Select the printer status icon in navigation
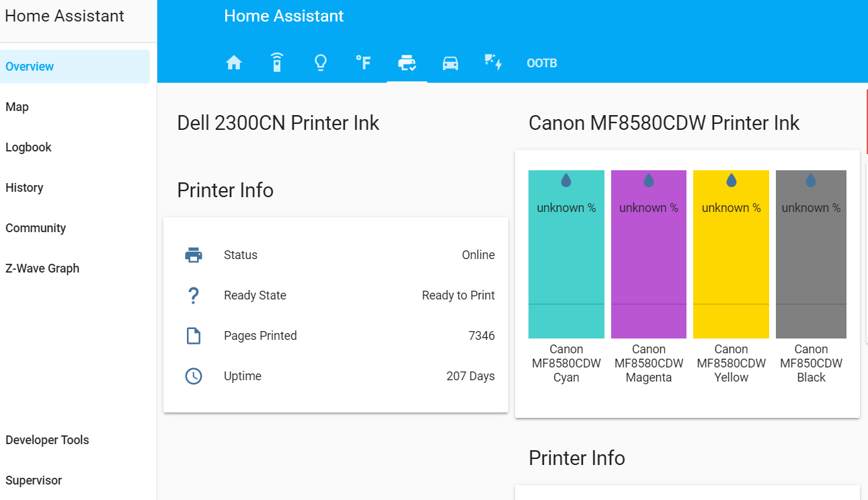868x500 pixels. click(407, 62)
